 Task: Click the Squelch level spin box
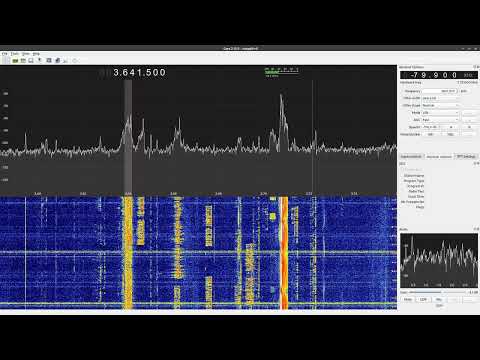click(x=432, y=127)
